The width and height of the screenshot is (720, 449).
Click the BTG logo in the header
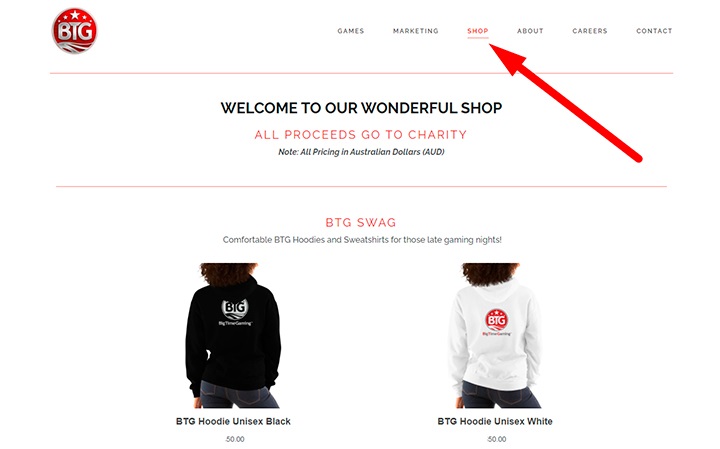74,31
